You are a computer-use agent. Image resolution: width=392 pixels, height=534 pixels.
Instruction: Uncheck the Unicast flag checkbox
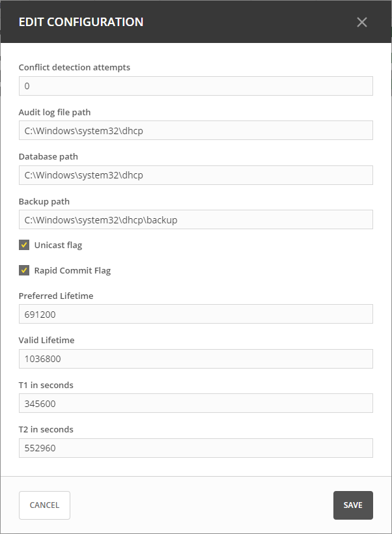pos(24,245)
